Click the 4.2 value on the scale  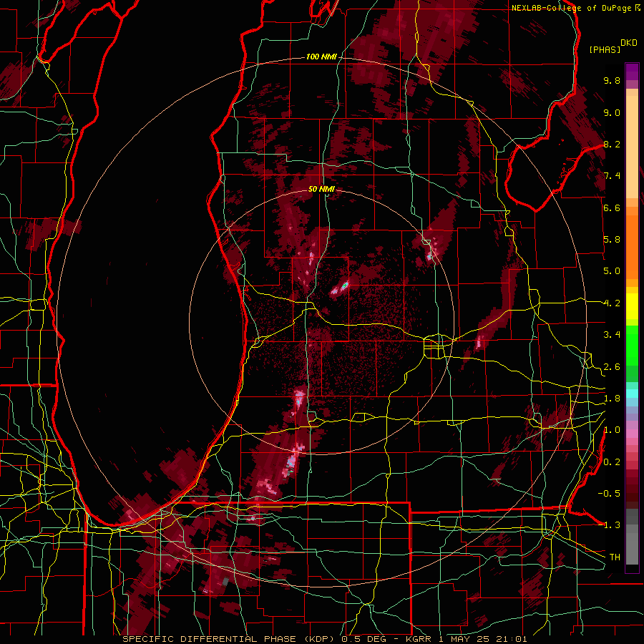tap(612, 303)
